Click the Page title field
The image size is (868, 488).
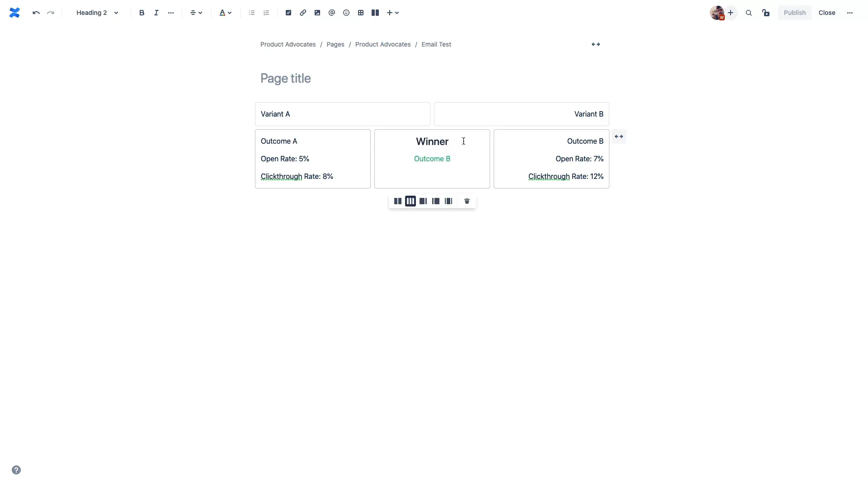(x=286, y=79)
